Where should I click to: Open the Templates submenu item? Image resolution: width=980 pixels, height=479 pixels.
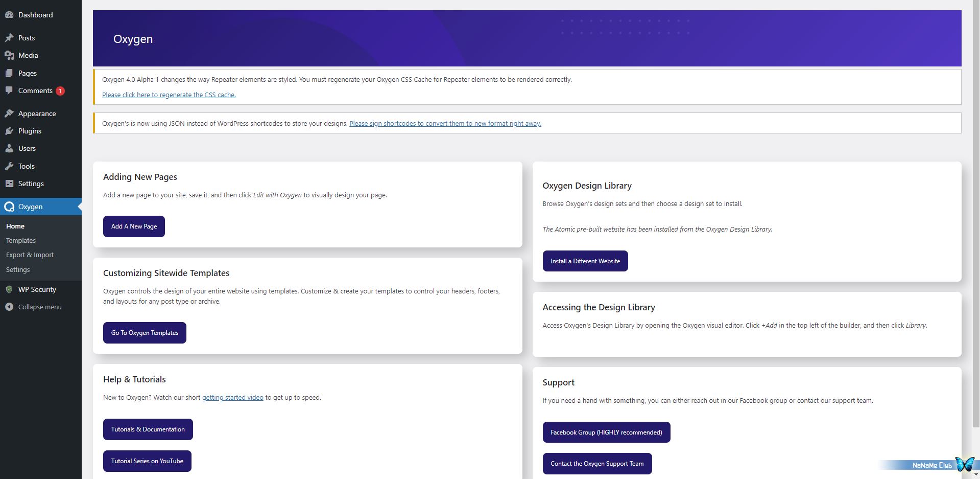[x=21, y=240]
